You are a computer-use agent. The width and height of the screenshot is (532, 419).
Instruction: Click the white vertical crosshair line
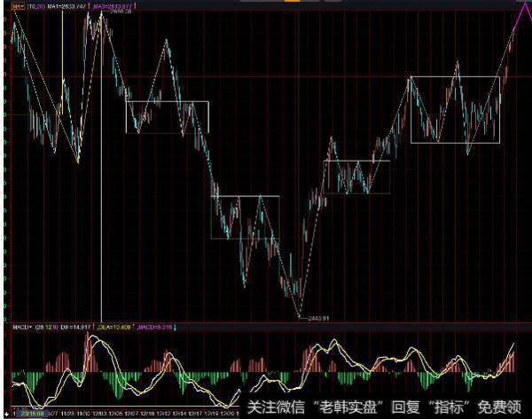[100, 222]
